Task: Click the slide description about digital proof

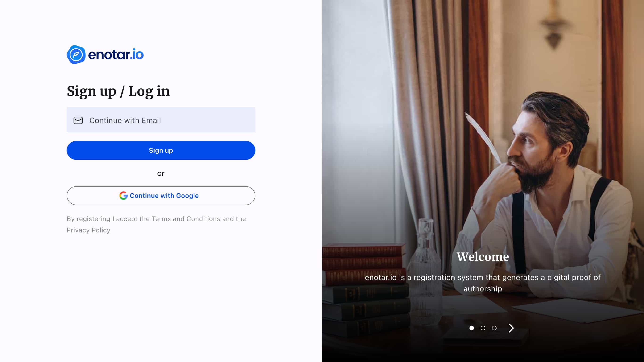Action: pos(483,283)
